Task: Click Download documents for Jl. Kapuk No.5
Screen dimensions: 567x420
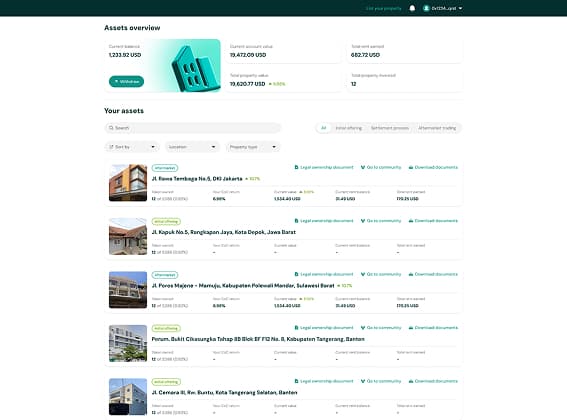Action: click(433, 221)
